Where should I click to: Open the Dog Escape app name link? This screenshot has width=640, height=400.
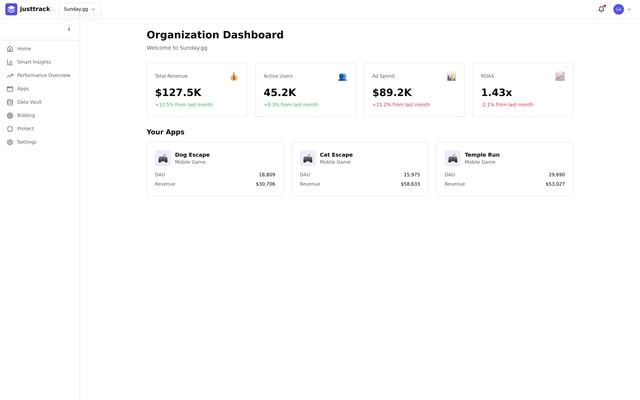[x=192, y=155]
